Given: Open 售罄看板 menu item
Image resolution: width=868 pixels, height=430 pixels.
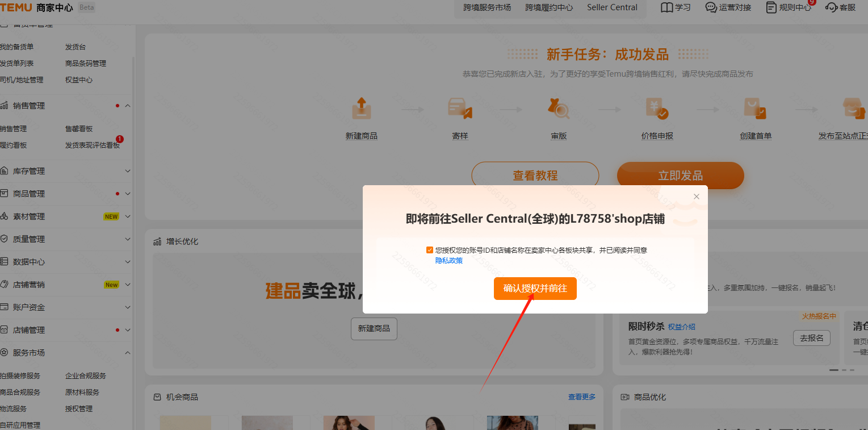Looking at the screenshot, I should click(79, 129).
